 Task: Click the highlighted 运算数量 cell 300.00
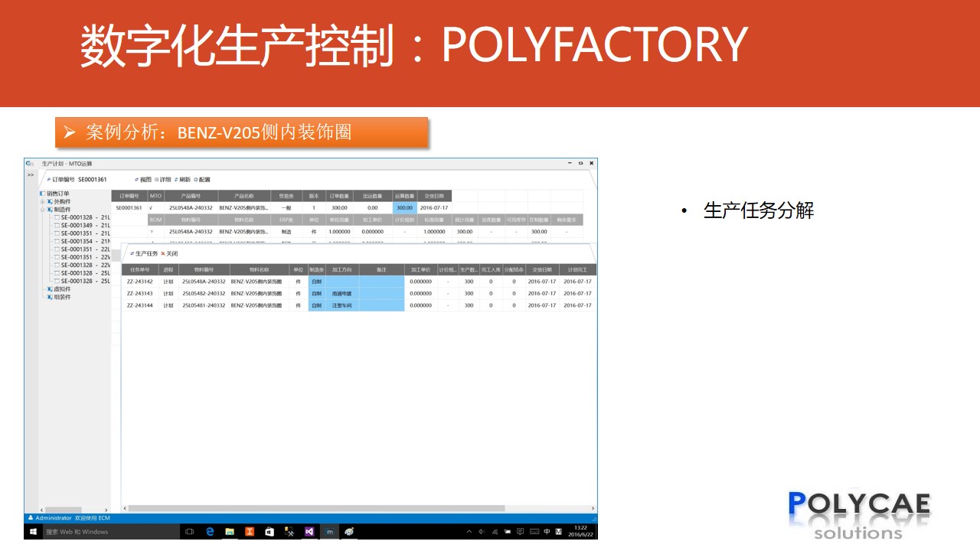point(404,207)
